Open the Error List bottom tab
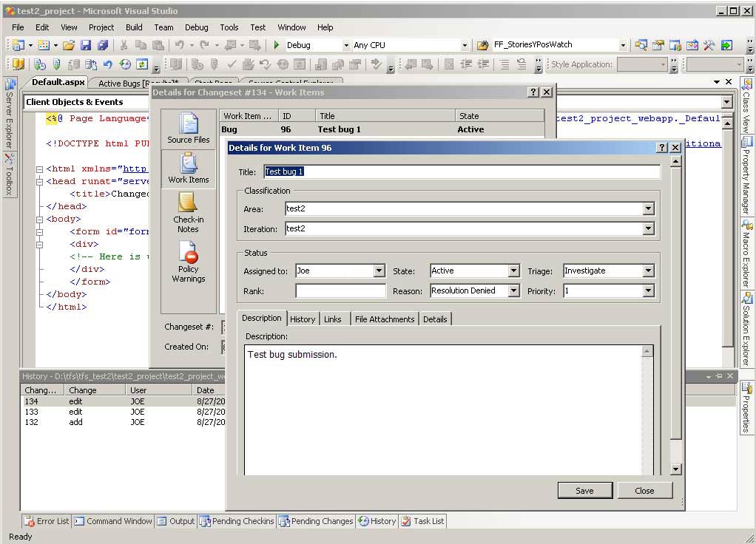Screen dimensions: 756x544 [x=47, y=521]
